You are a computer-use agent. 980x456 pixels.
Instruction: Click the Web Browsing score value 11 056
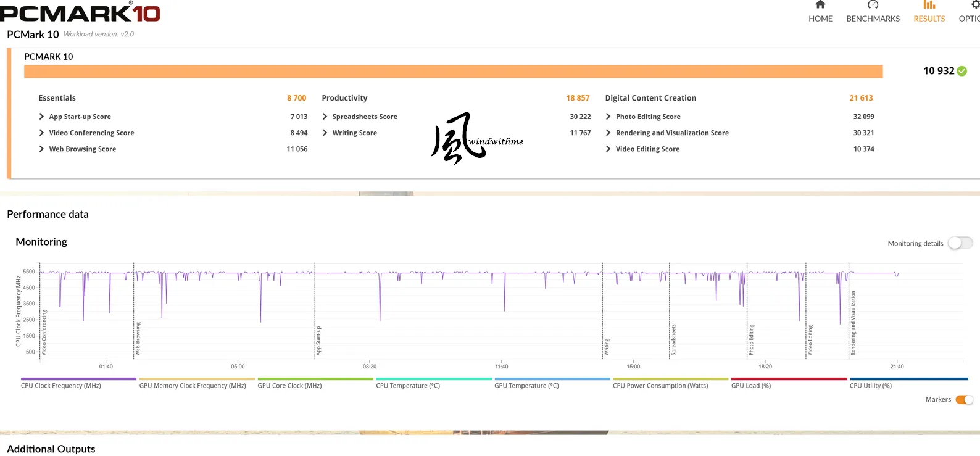pos(297,149)
